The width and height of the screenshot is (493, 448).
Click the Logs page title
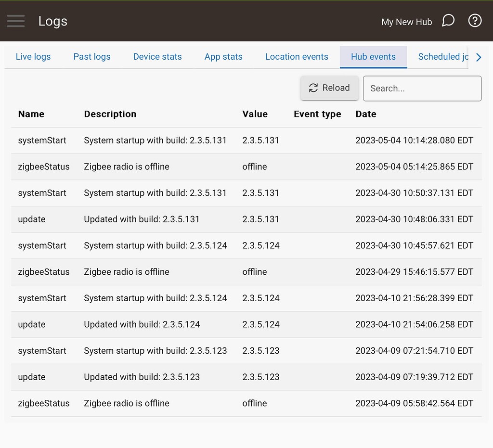53,21
